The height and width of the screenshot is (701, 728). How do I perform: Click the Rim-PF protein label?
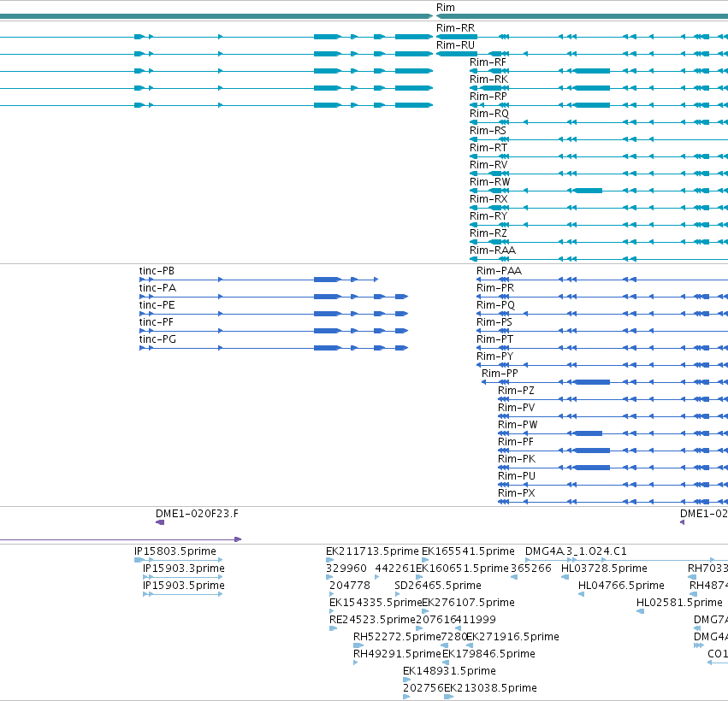[x=515, y=442]
